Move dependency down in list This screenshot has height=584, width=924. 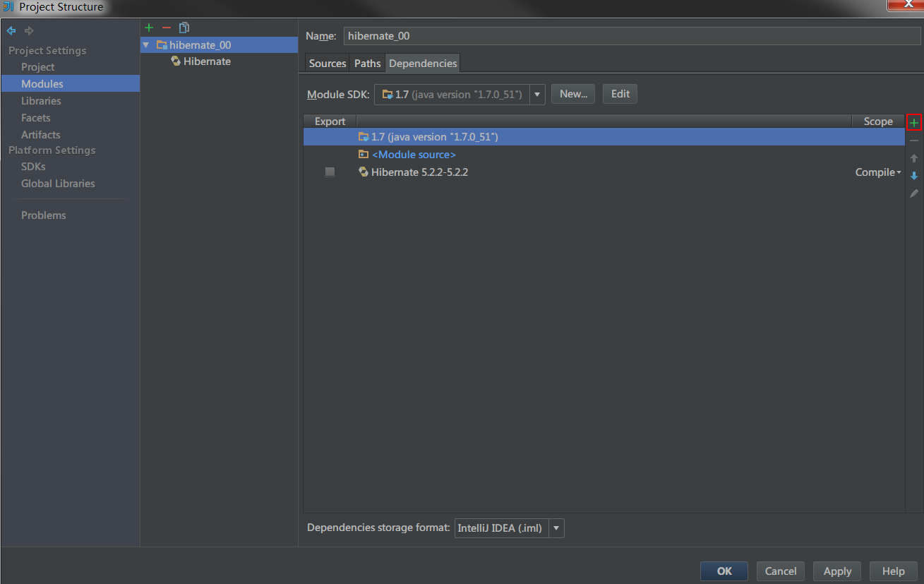coord(914,176)
